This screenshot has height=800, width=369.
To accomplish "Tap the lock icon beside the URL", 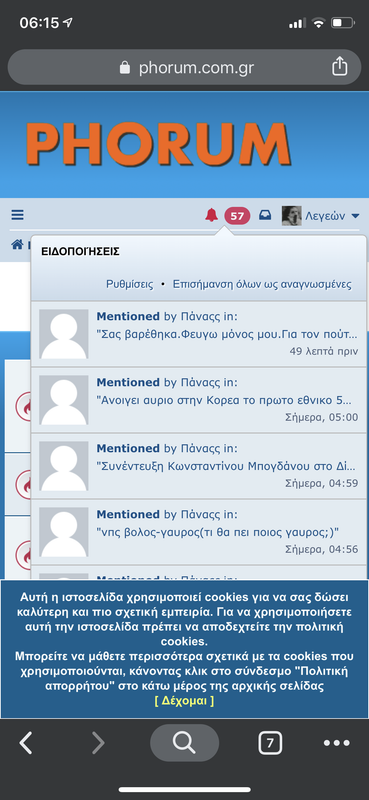I will pos(125,67).
